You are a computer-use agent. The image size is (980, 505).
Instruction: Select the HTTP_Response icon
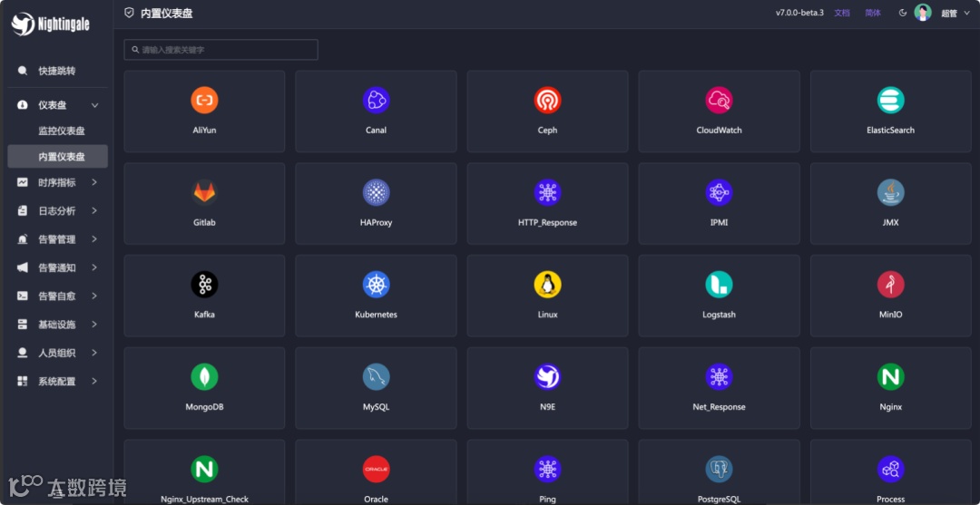click(x=547, y=192)
